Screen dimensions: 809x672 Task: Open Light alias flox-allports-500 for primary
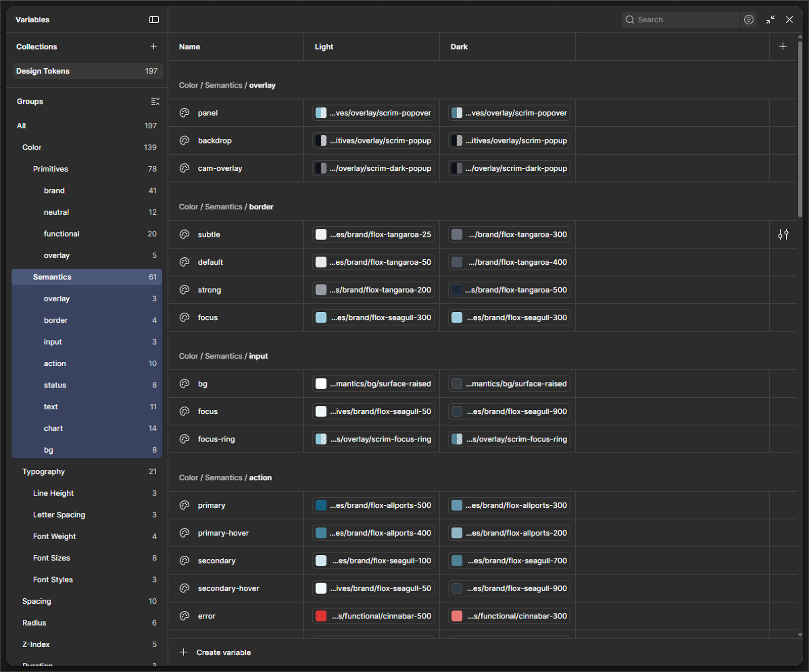click(x=373, y=505)
